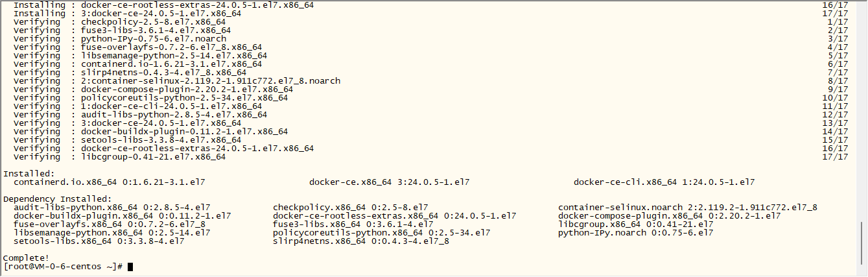868x277 pixels.
Task: Click the 'Complete!' message line
Action: tap(26, 258)
